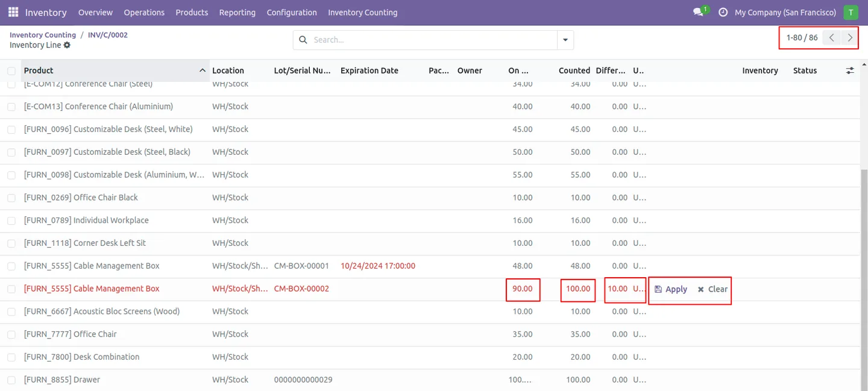Open My Company (San Francisco) switcher
The height and width of the screenshot is (391, 868).
[x=785, y=12]
